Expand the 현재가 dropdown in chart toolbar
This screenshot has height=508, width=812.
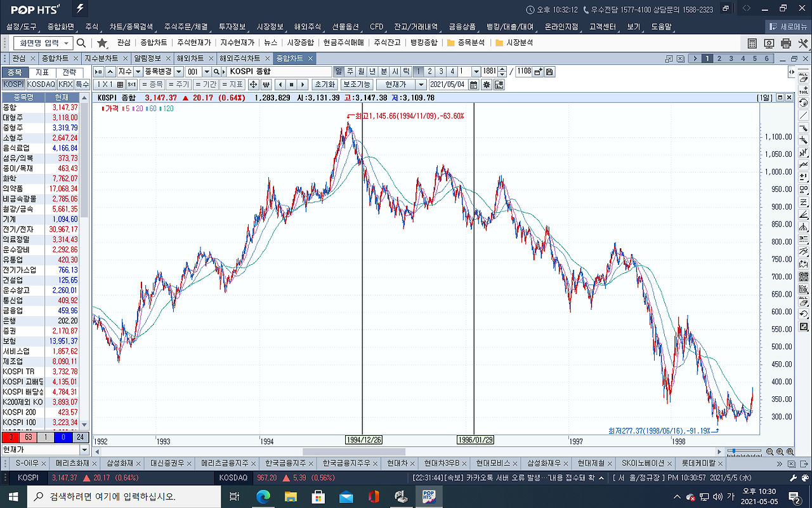point(421,84)
